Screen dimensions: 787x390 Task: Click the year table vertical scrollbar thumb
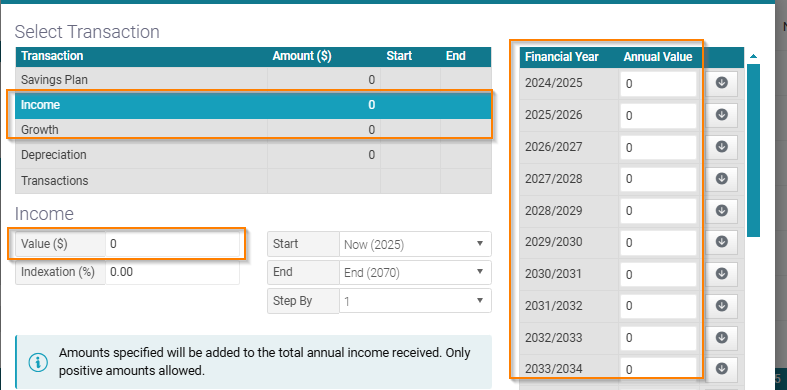pyautogui.click(x=753, y=150)
